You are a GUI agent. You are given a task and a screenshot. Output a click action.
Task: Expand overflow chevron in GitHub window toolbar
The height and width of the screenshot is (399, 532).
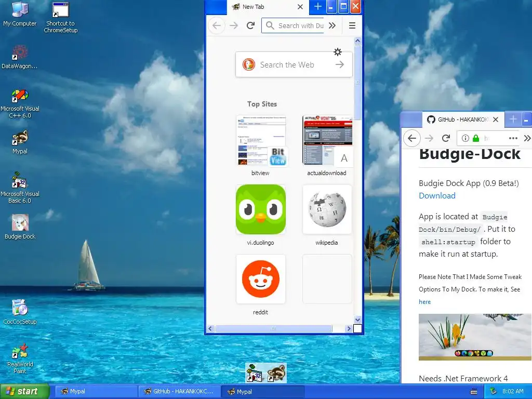[527, 138]
